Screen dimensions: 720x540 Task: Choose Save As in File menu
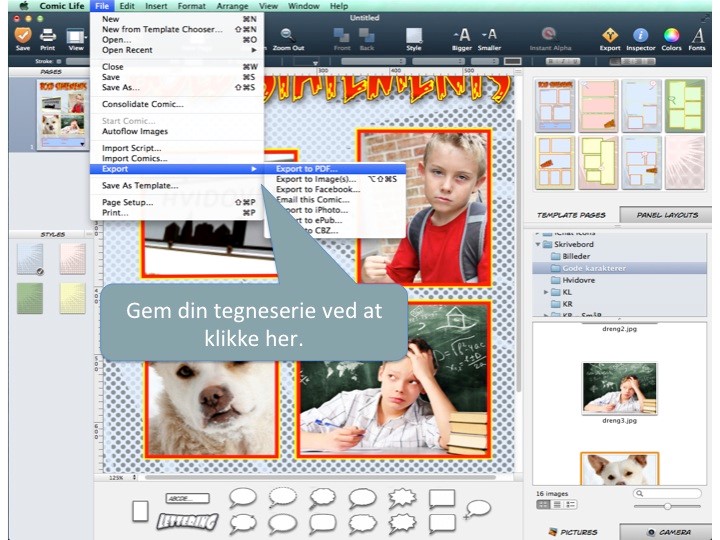(177, 87)
